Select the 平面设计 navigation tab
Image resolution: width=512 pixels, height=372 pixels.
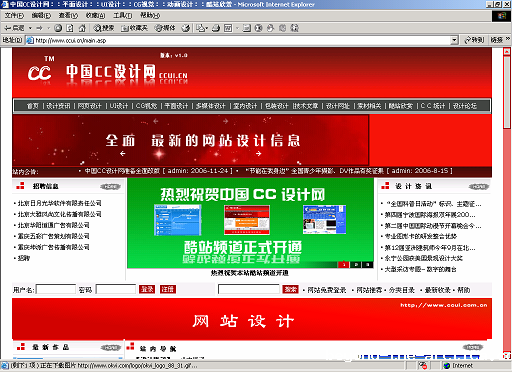[176, 106]
